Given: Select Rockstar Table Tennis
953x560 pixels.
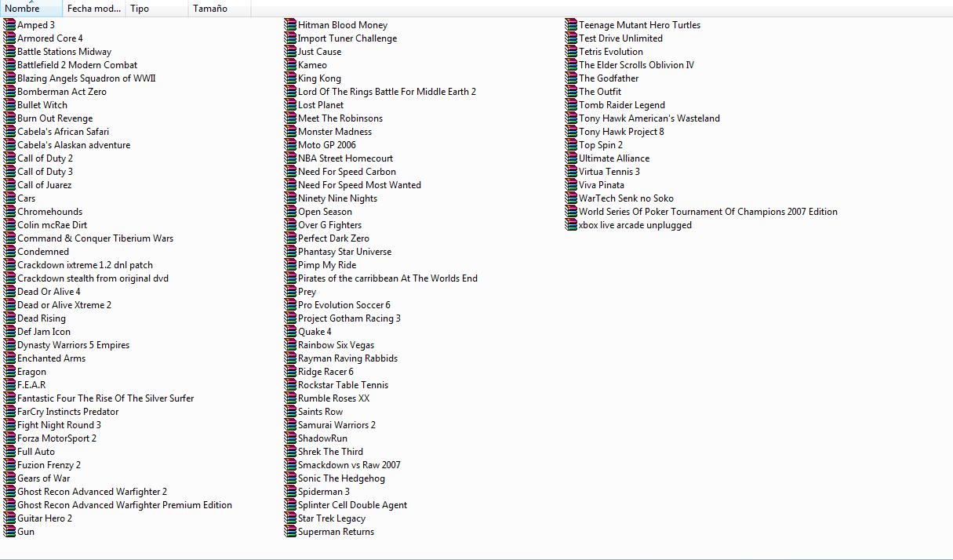Looking at the screenshot, I should (343, 385).
